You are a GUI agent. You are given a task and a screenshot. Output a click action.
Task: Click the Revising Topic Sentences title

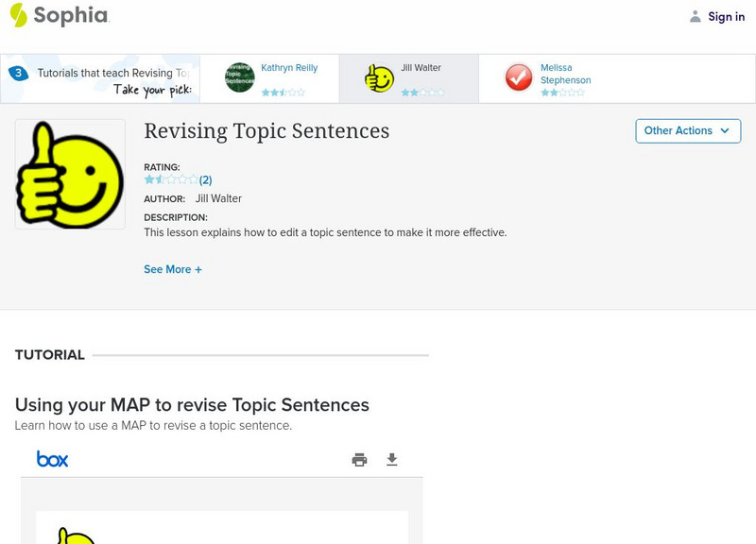(x=266, y=131)
